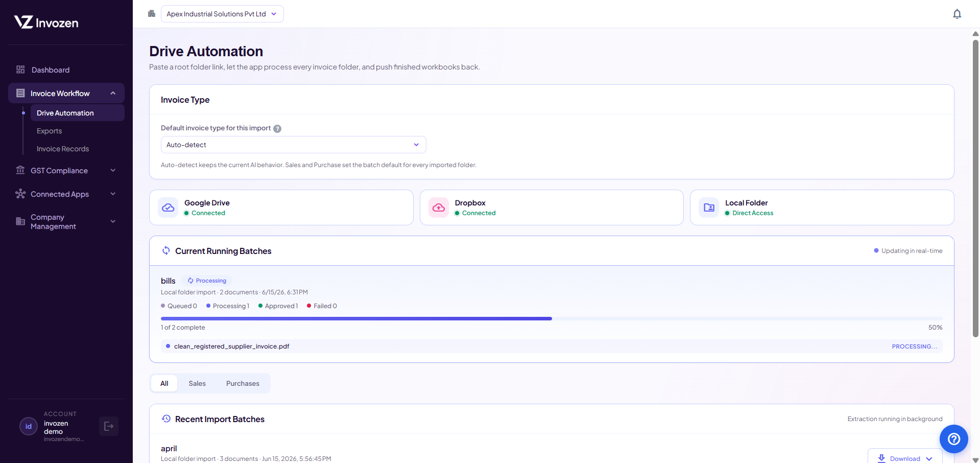Click 'Extraction running in background' text
Image resolution: width=980 pixels, height=463 pixels.
895,419
